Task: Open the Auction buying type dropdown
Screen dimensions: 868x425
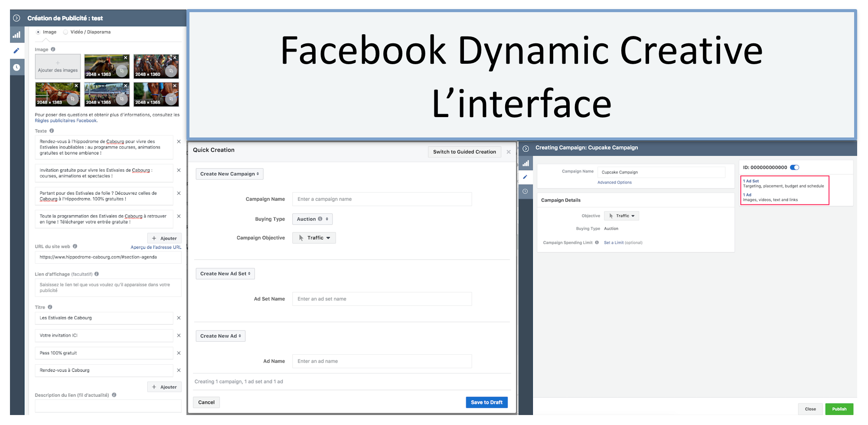Action: (x=312, y=219)
